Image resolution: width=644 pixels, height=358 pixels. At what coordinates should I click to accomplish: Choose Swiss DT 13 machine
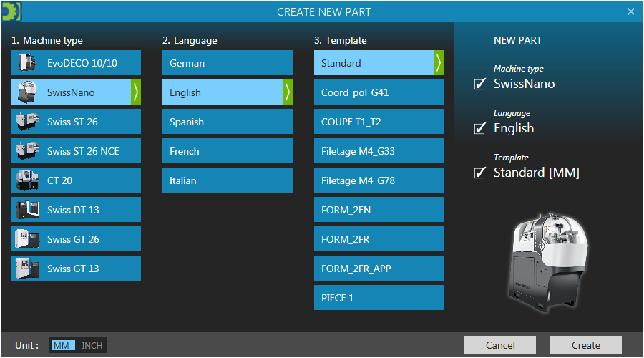tap(76, 210)
